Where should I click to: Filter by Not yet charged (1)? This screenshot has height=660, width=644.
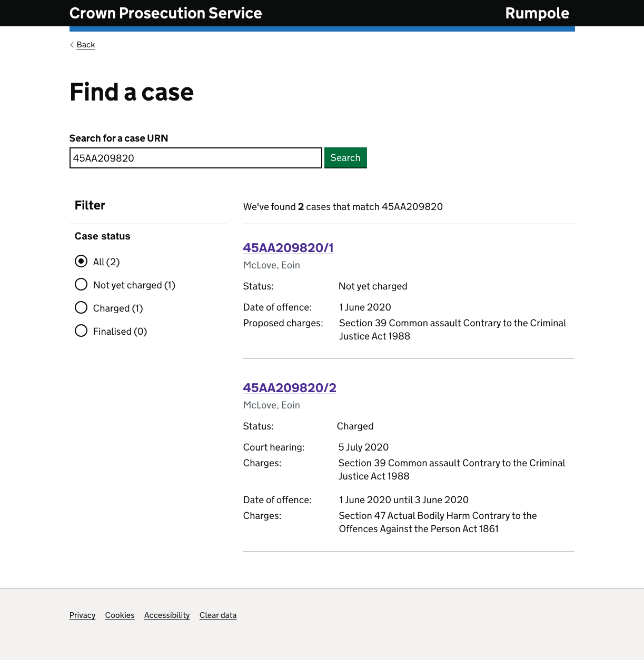pyautogui.click(x=81, y=285)
